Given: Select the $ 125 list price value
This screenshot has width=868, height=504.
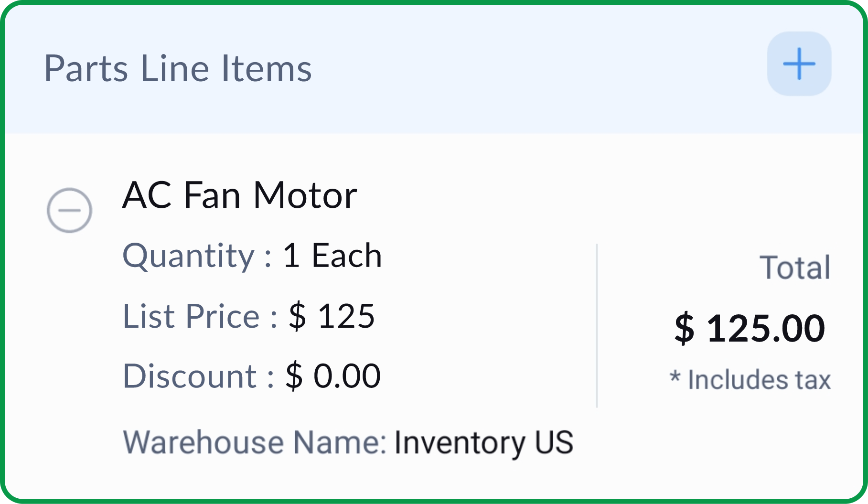Looking at the screenshot, I should click(x=332, y=316).
